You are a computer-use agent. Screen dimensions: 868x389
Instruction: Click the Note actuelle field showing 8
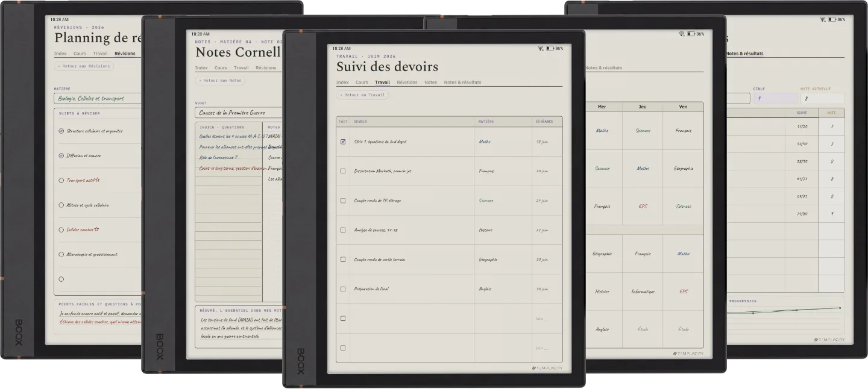point(822,98)
